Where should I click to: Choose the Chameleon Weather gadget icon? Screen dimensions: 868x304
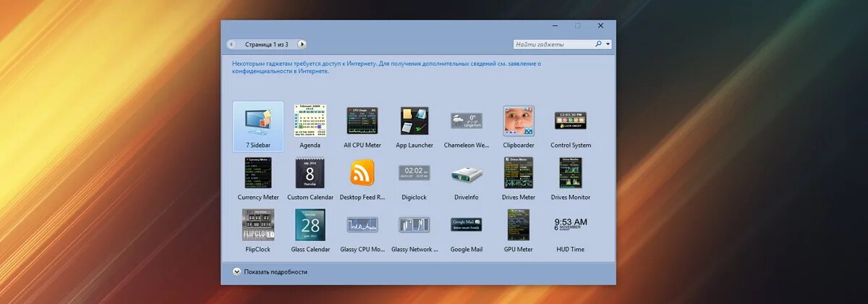click(467, 120)
